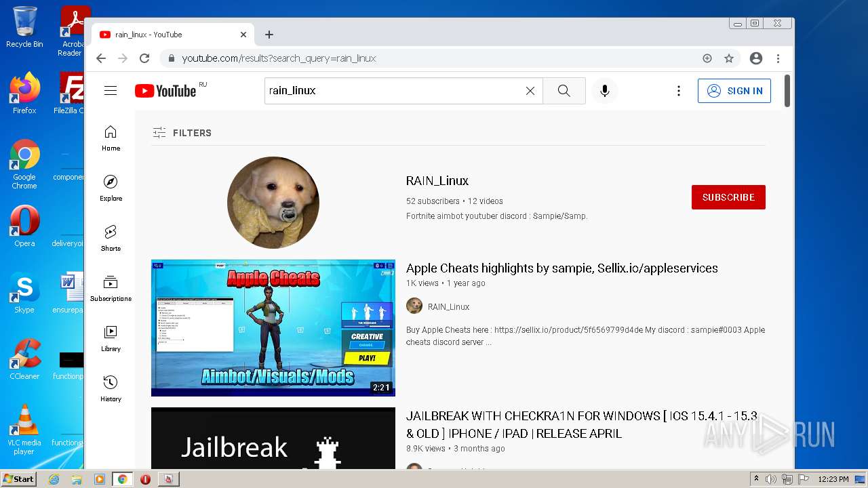Viewport: 868px width, 488px height.
Task: Open RAIN_Linux uploader link under Apple Cheats
Action: click(448, 307)
